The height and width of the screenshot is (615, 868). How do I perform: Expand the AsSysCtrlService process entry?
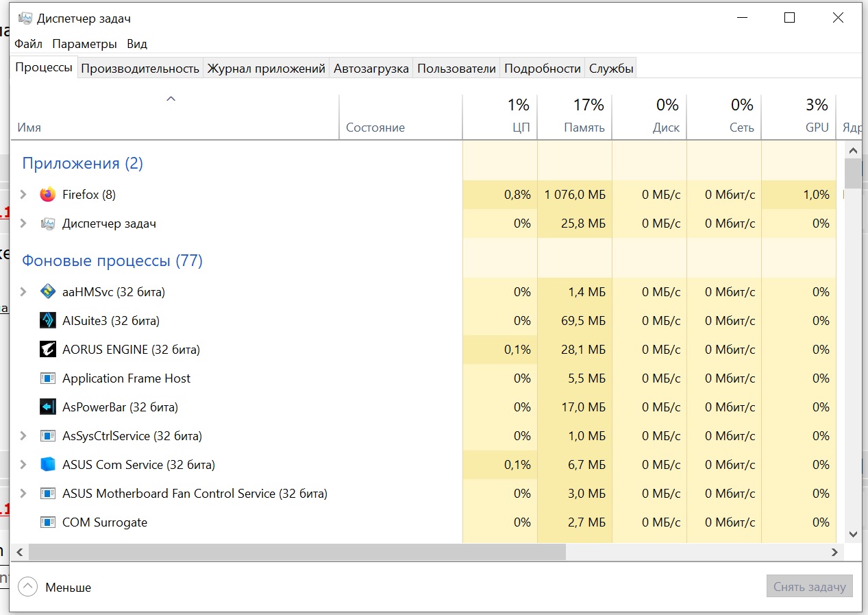tap(23, 436)
